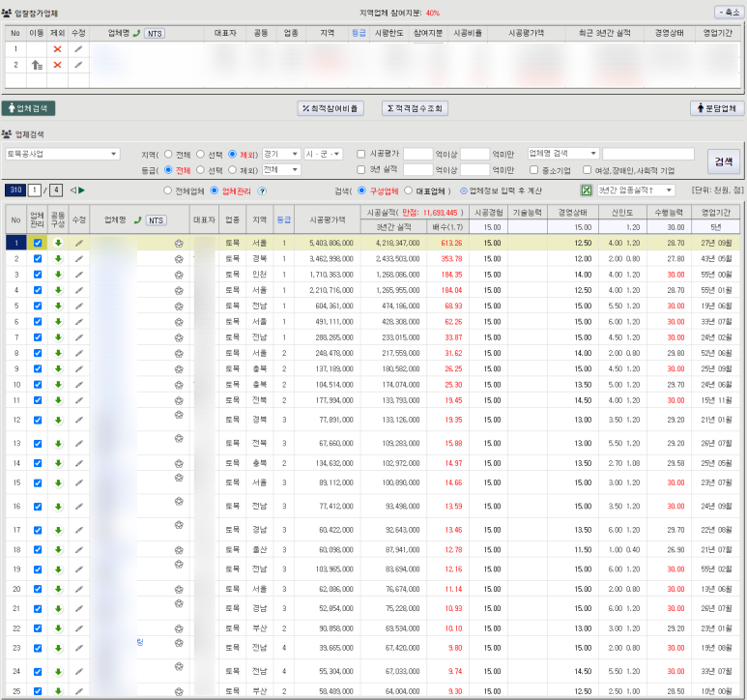
Task: Open the 등급 전체 grade dropdown
Action: (281, 169)
